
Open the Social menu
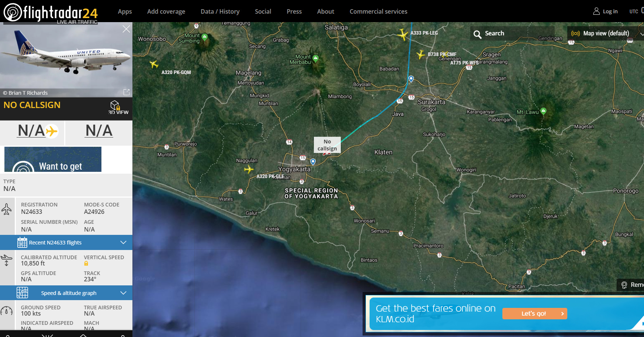pos(263,11)
